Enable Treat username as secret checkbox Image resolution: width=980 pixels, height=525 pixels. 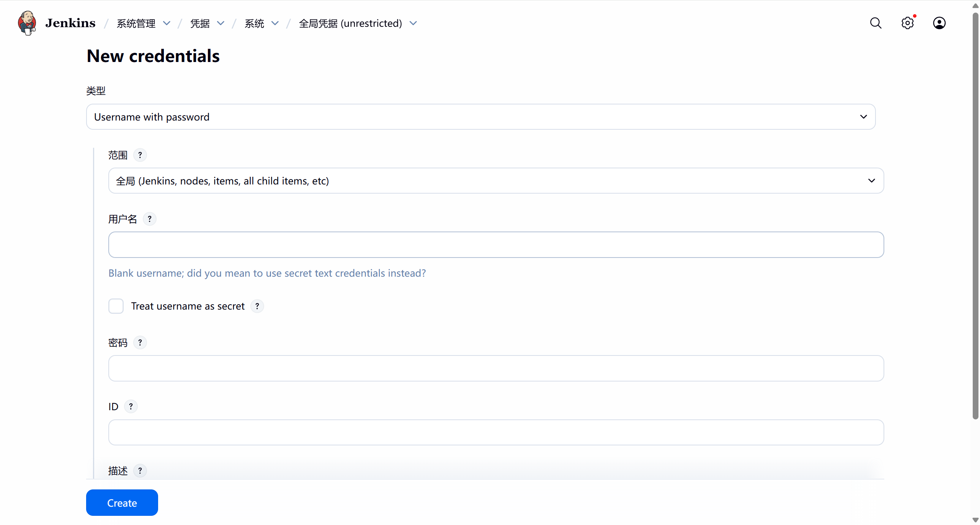tap(116, 306)
